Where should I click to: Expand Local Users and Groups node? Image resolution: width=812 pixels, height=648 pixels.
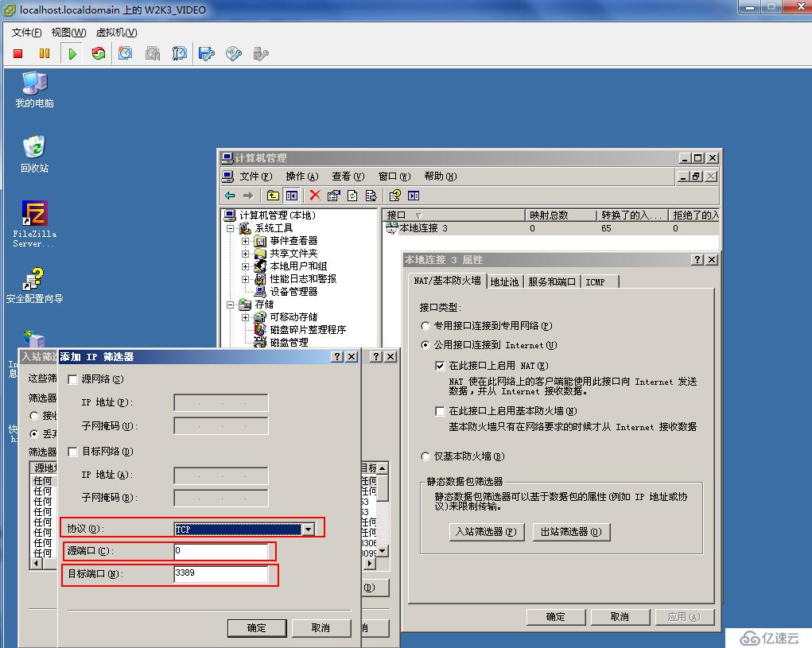click(x=246, y=266)
